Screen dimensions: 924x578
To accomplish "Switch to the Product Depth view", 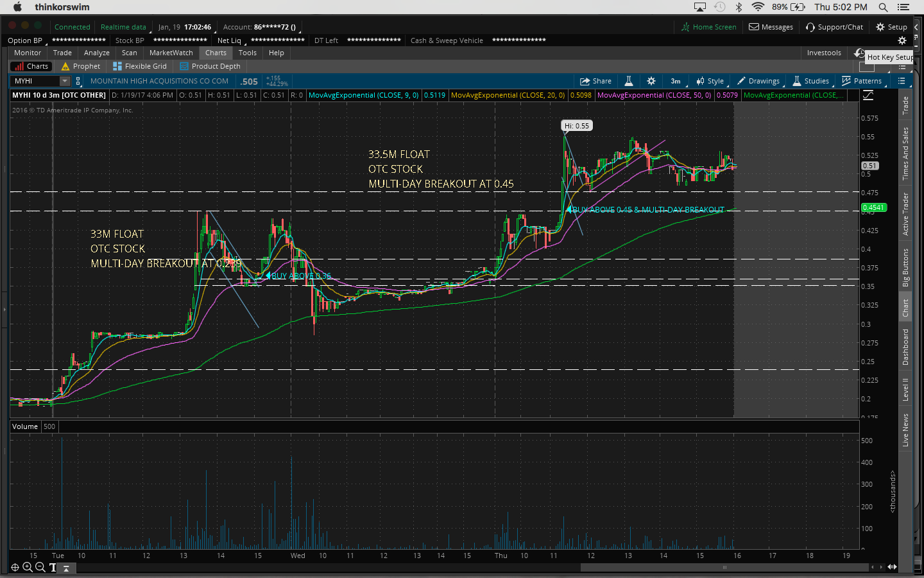I will 210,66.
